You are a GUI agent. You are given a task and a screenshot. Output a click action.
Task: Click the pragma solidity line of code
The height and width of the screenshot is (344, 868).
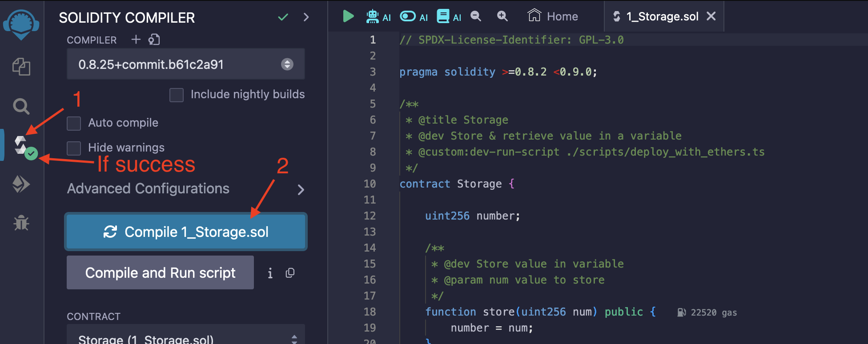point(498,72)
